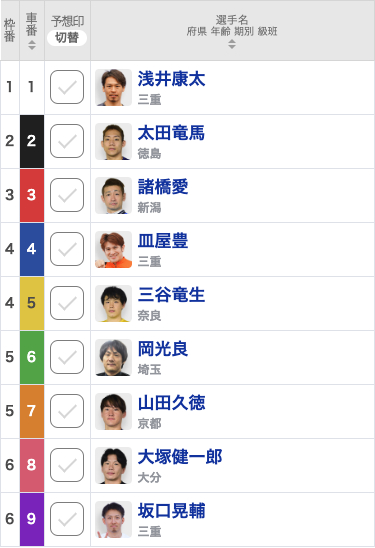This screenshot has width=375, height=548.
Task: Tick the checkbox in 坂口晃輔's row
Action: [67, 519]
